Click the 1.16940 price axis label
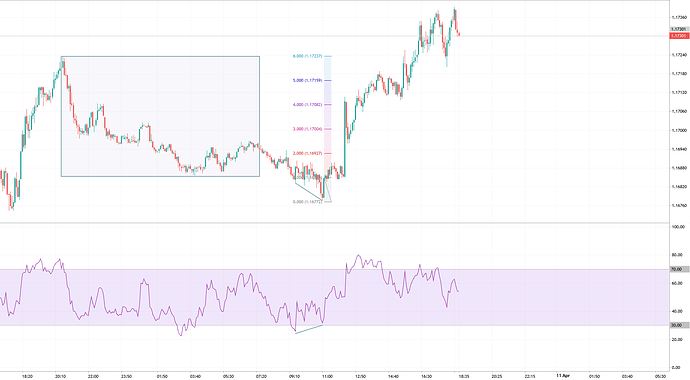Viewport: 690px width, 380px height. 679,149
